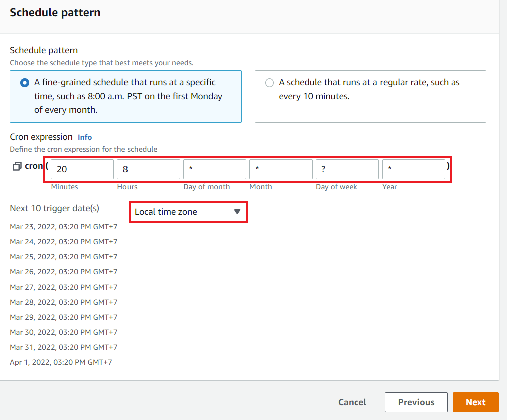
Task: Click the Year cron field
Action: [413, 169]
